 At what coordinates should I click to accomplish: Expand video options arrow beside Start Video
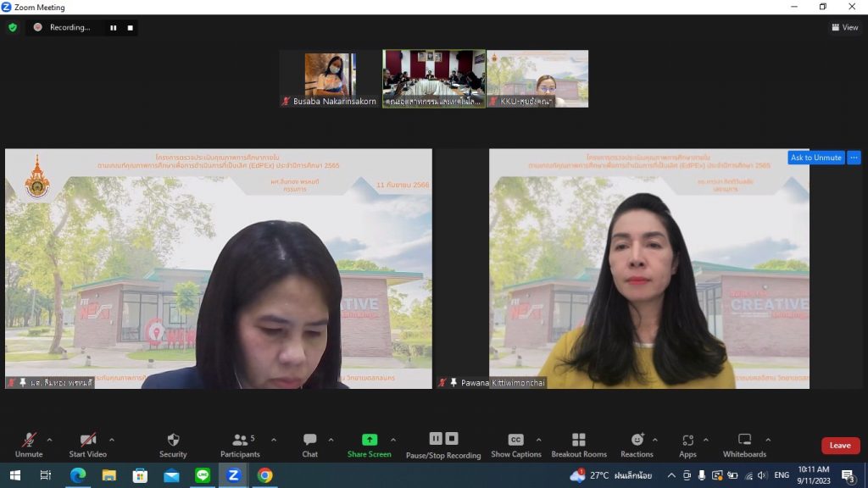pos(112,440)
